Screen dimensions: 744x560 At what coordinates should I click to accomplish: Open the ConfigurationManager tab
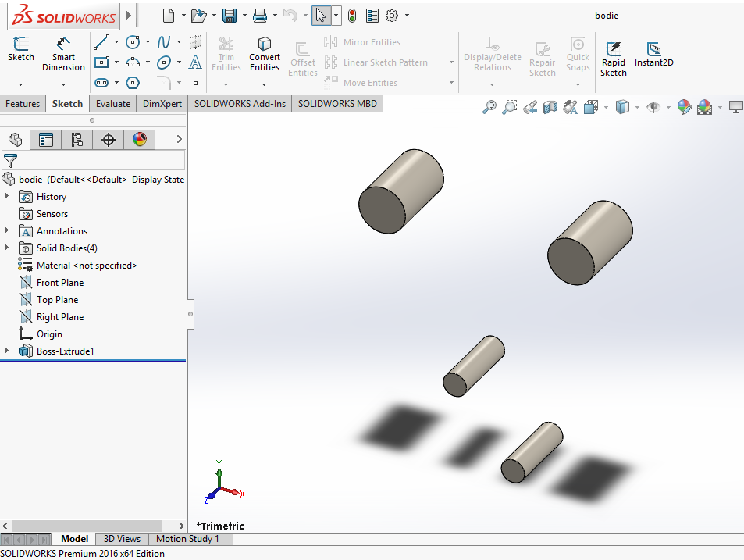coord(77,140)
